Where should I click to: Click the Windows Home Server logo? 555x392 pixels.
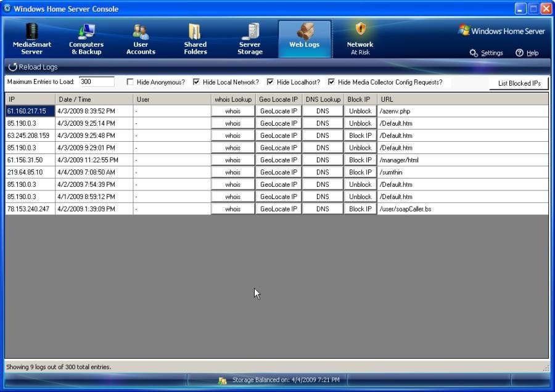(x=501, y=31)
